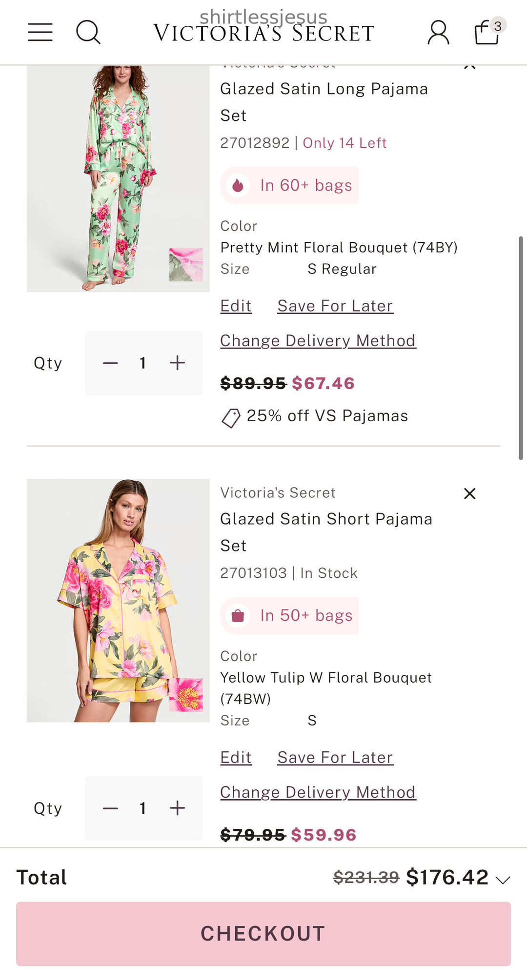Open the account profile icon
527x980 pixels.
click(438, 32)
